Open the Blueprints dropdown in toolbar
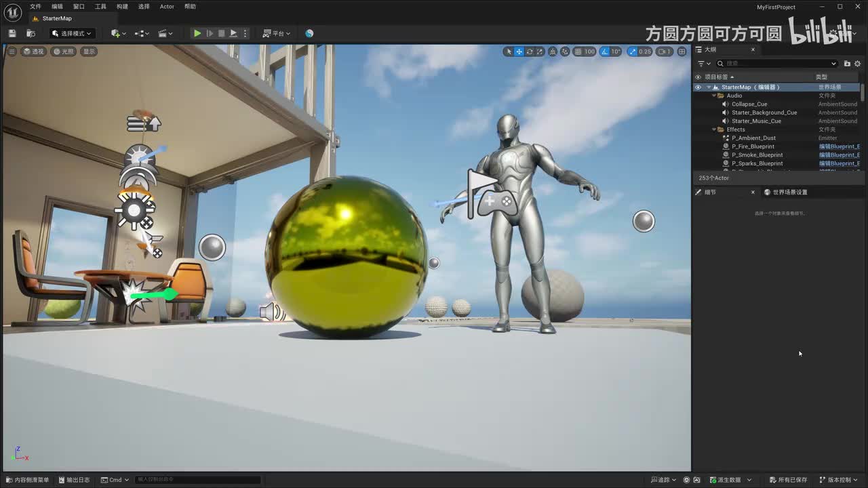Viewport: 868px width, 488px height. pyautogui.click(x=142, y=33)
